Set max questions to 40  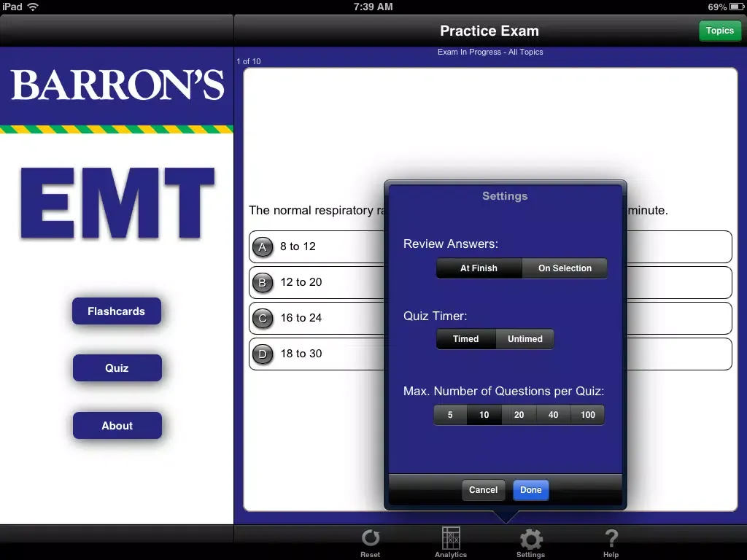[553, 415]
